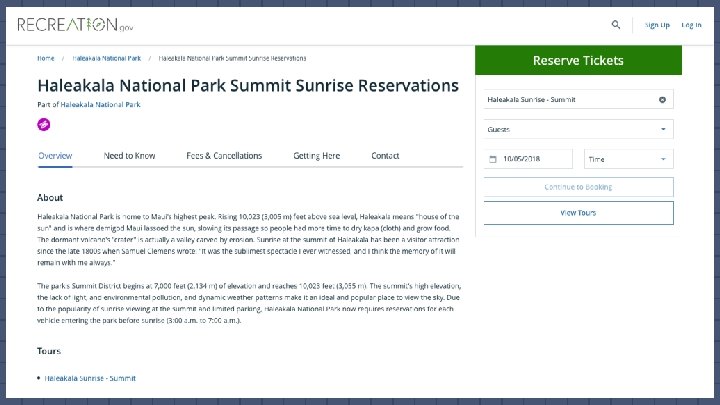Click the calendar icon in date field

493,159
